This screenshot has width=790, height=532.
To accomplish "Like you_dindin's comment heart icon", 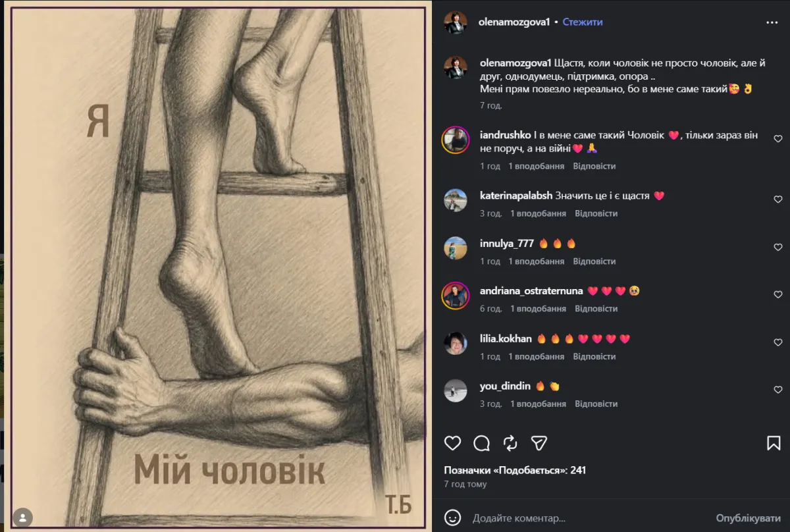I will point(778,390).
